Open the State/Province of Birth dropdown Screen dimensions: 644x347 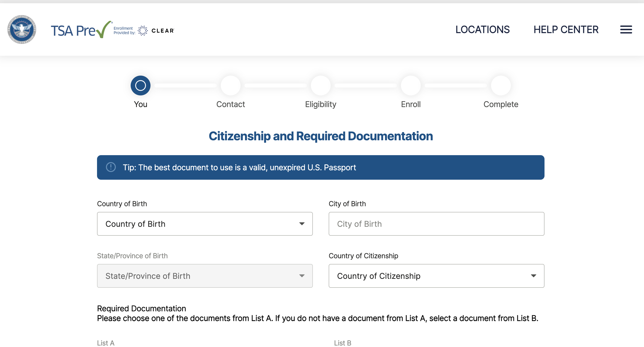[205, 276]
